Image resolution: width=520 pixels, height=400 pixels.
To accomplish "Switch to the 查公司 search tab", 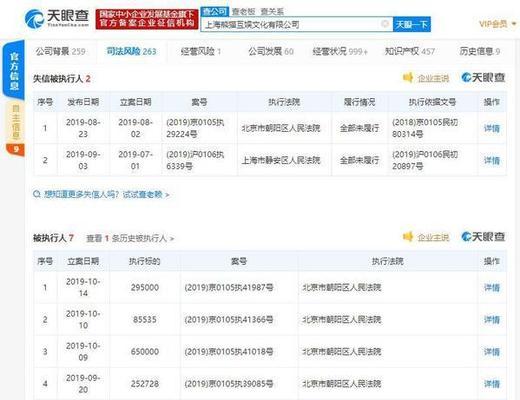I will 214,12.
